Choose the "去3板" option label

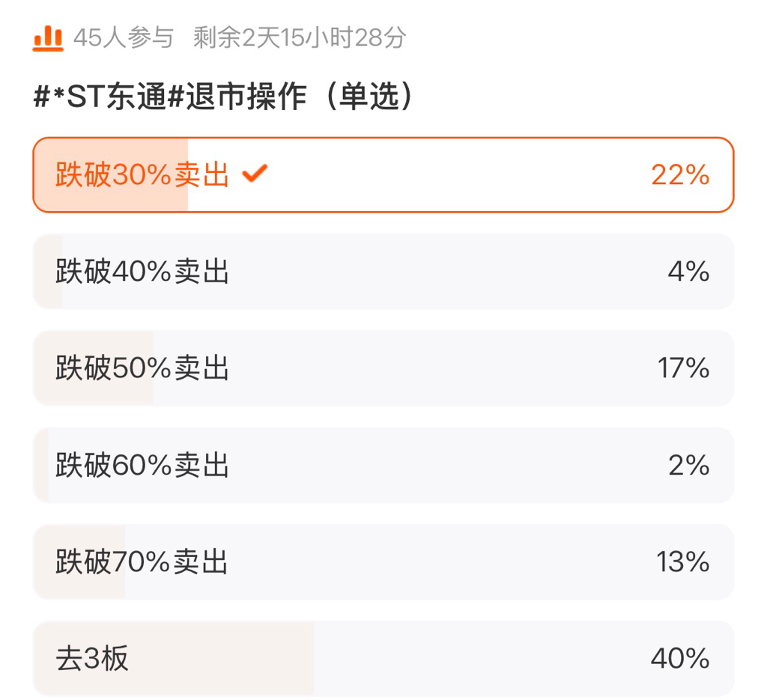(92, 659)
